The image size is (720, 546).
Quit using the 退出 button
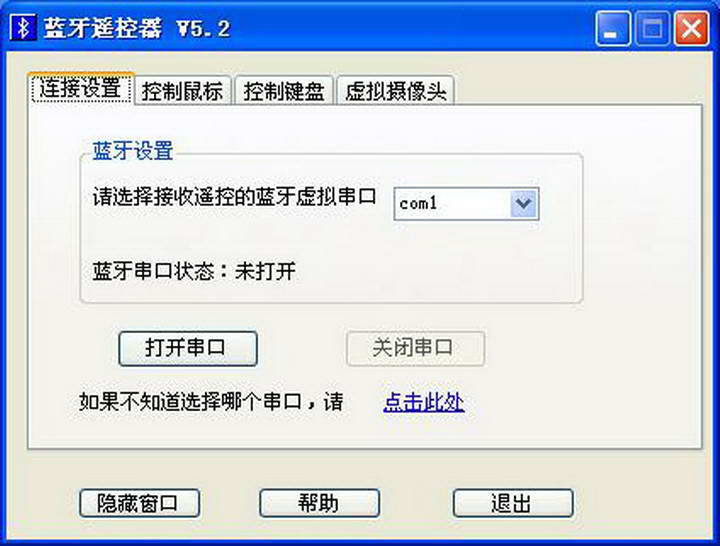(513, 503)
